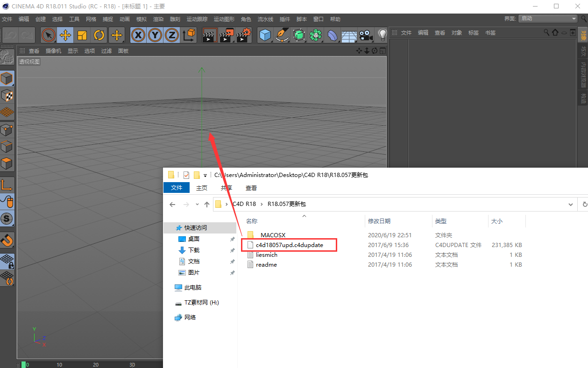Select c4d18057upd.c4dupdate file

[289, 245]
